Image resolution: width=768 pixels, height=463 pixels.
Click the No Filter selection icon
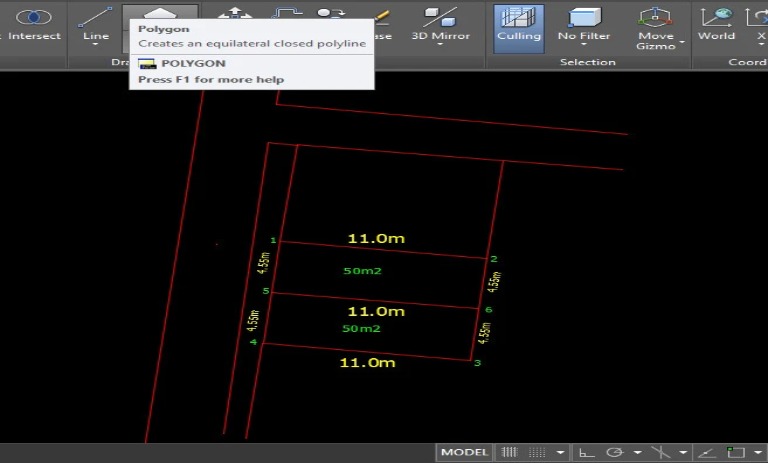[584, 18]
